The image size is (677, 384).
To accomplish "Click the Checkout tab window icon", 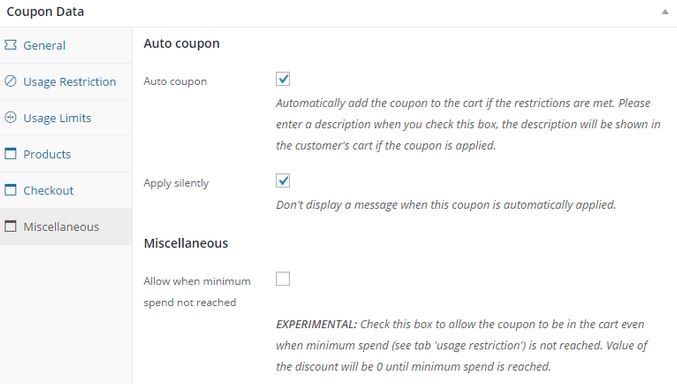I will [10, 190].
